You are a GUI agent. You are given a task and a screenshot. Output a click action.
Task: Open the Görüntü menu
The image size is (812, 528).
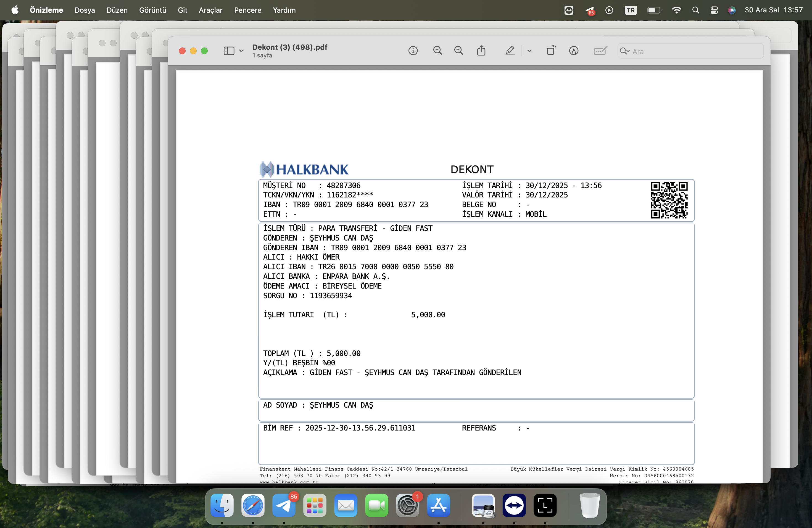pos(152,10)
